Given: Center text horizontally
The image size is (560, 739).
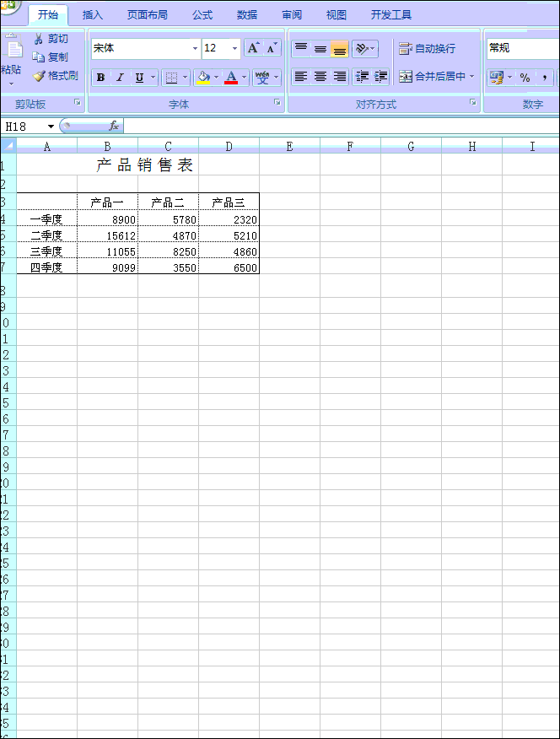Looking at the screenshot, I should point(320,77).
